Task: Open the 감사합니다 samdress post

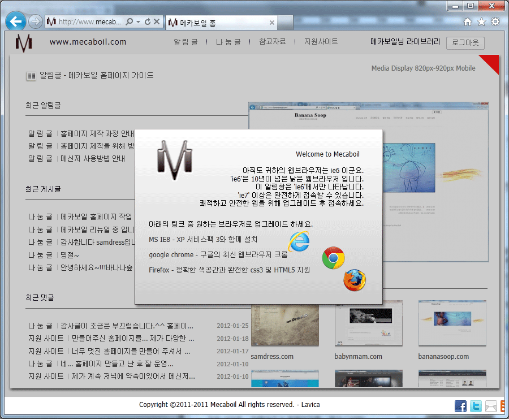Action: tap(97, 242)
